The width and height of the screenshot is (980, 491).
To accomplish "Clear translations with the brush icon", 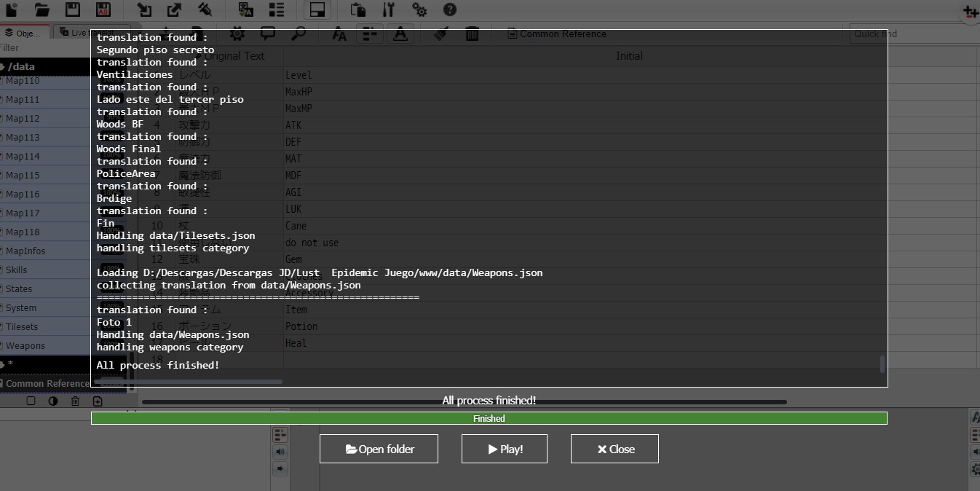I will tap(440, 34).
